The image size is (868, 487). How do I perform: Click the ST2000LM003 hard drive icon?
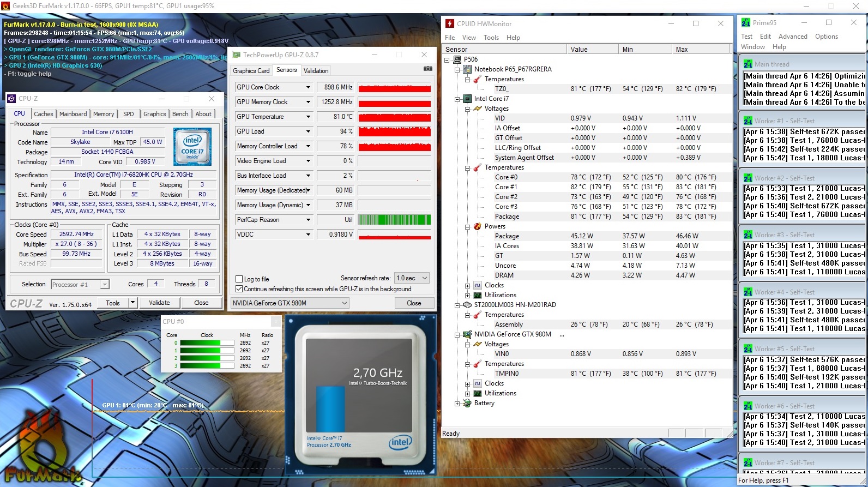[467, 305]
